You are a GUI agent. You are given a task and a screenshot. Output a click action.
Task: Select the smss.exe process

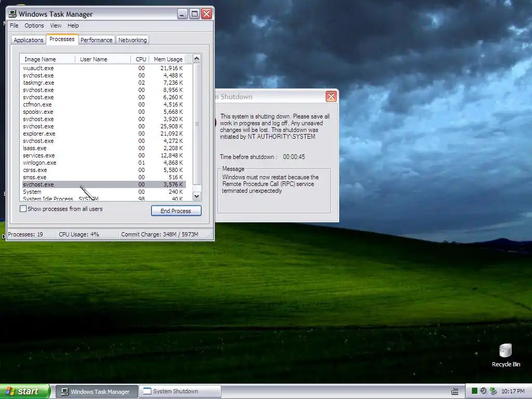104,177
